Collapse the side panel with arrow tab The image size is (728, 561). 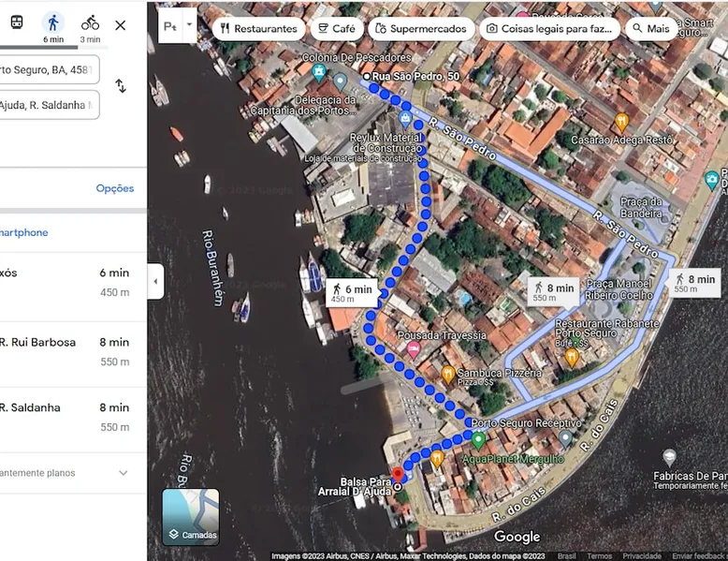(x=156, y=281)
